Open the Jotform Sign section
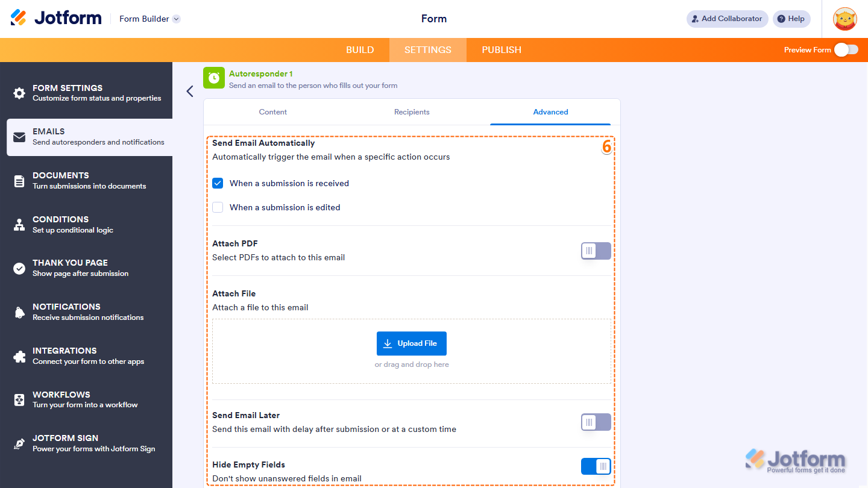This screenshot has width=868, height=488. pyautogui.click(x=19, y=443)
